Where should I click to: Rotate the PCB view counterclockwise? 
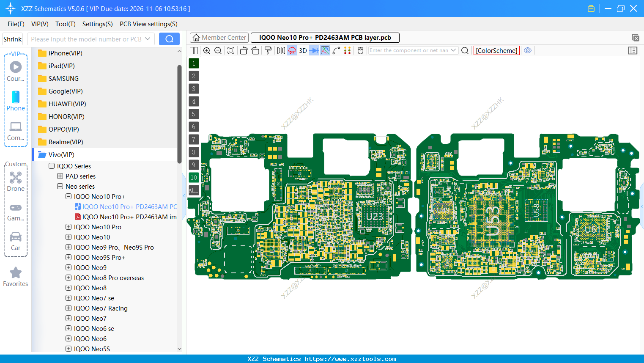pyautogui.click(x=244, y=50)
